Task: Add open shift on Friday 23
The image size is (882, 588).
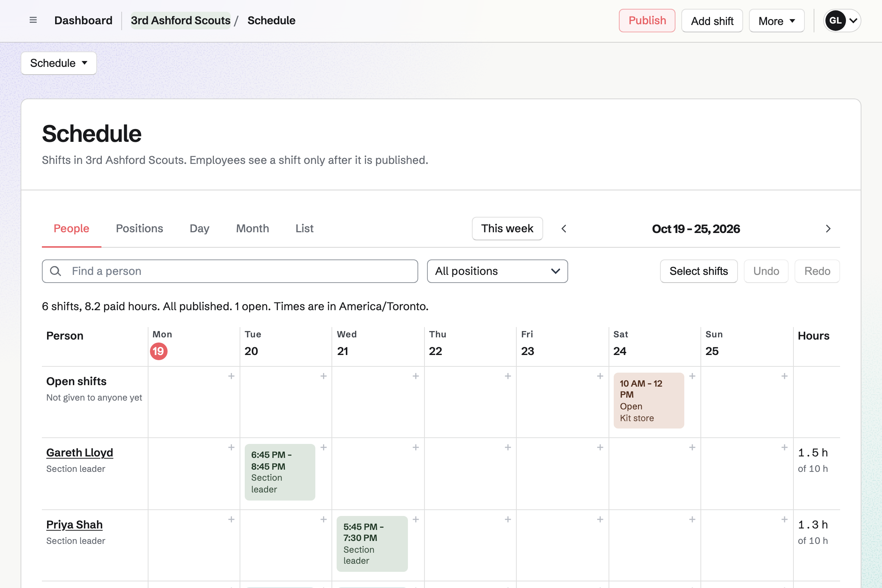Action: [x=600, y=376]
